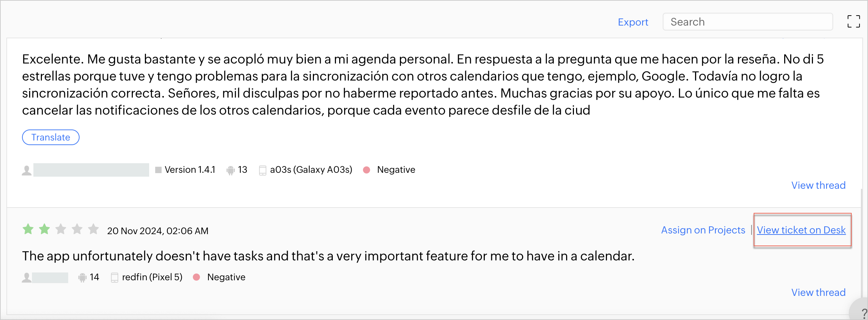Viewport: 868px width, 320px height.
Task: Click the Android icon next to 14
Action: coord(82,277)
